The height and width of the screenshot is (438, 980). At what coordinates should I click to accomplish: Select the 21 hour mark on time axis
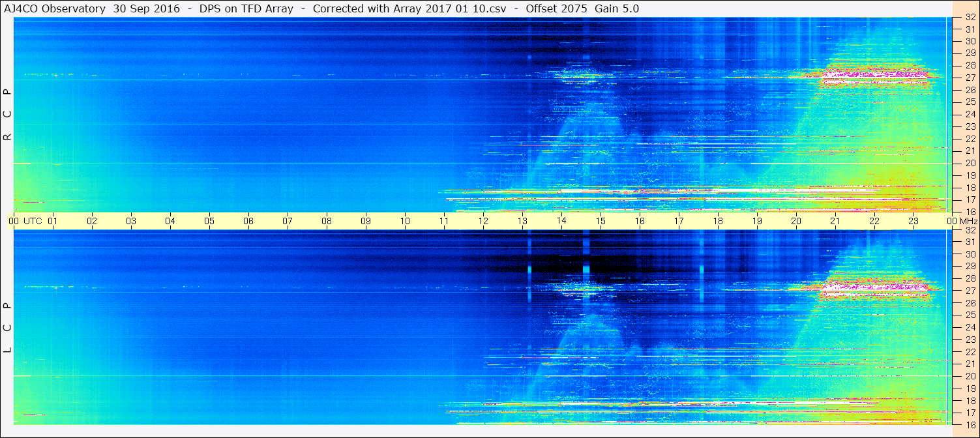pyautogui.click(x=835, y=221)
